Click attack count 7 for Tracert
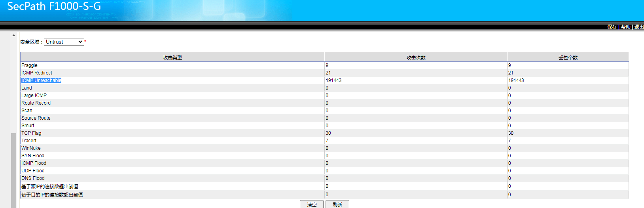 (327, 141)
